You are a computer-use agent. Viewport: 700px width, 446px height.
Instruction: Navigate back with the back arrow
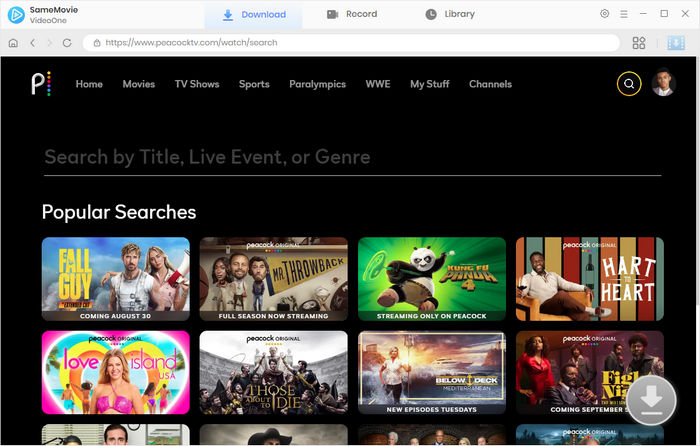33,43
